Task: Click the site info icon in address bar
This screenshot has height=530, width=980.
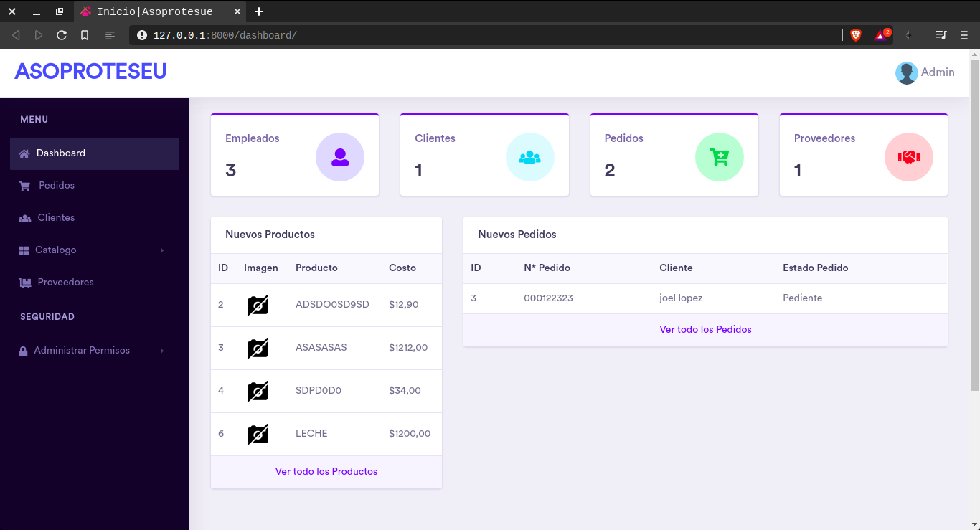Action: click(141, 35)
